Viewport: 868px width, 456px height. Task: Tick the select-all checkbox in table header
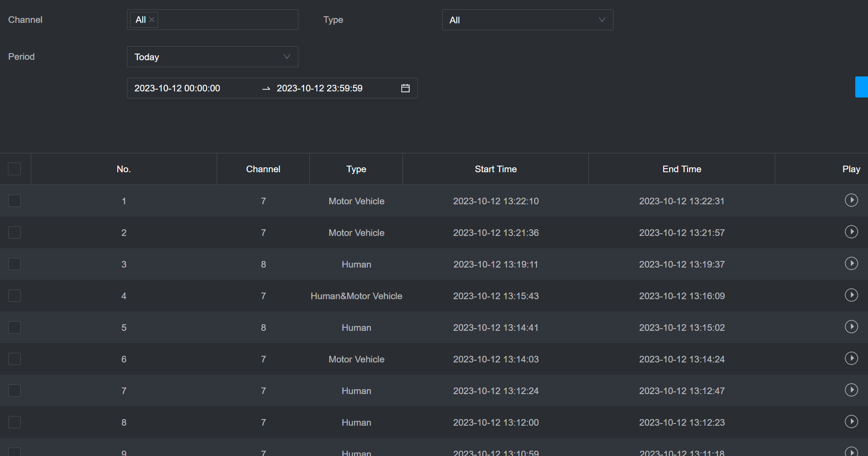point(15,169)
